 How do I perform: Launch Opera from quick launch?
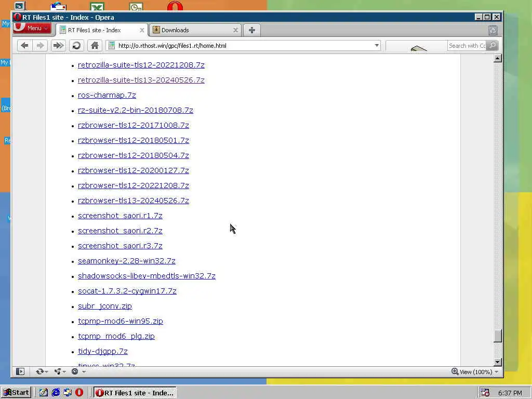79,393
